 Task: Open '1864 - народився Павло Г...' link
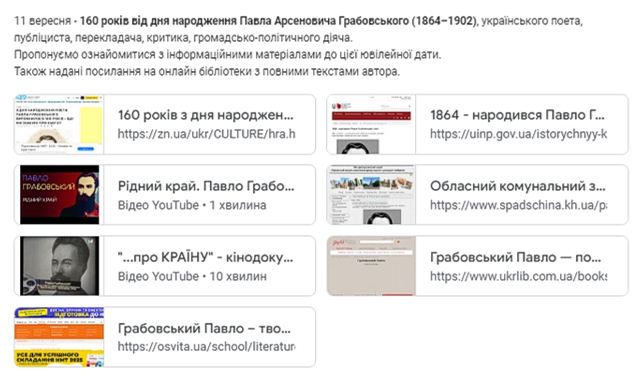coord(517,115)
